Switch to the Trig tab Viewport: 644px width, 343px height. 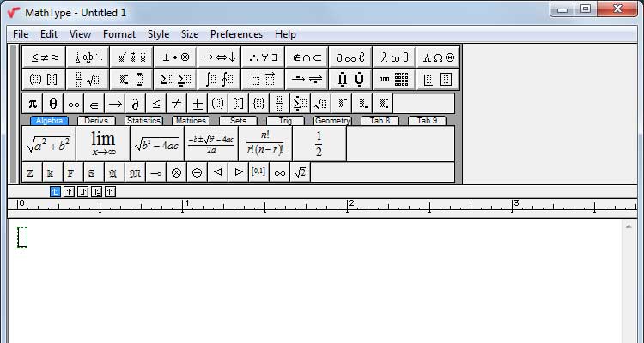285,121
